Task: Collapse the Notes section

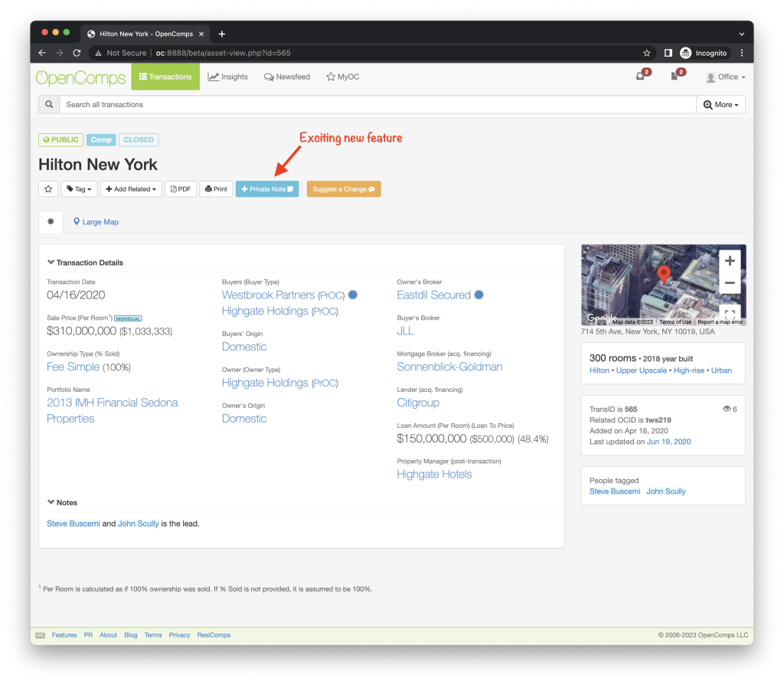Action: (62, 503)
